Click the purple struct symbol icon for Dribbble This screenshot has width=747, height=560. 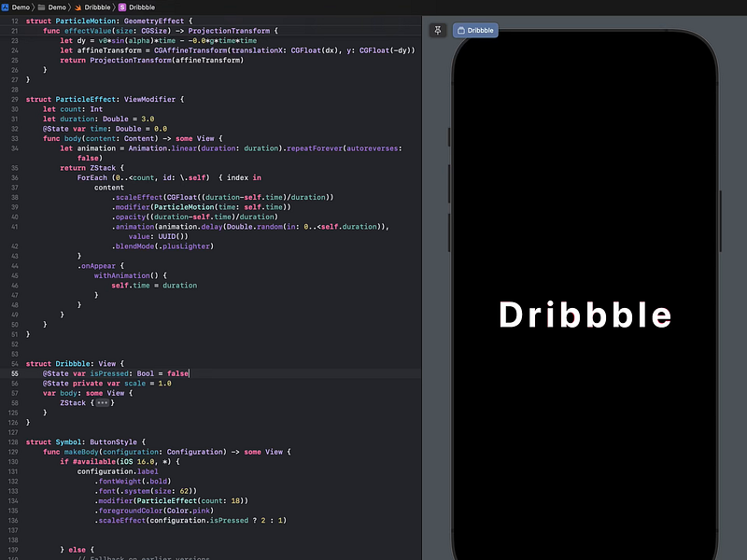point(121,7)
